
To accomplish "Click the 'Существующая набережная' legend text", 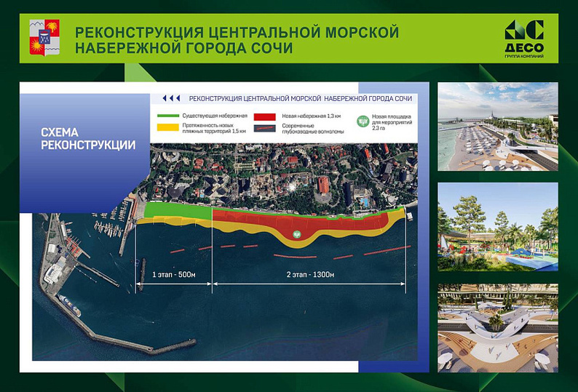I will point(215,116).
